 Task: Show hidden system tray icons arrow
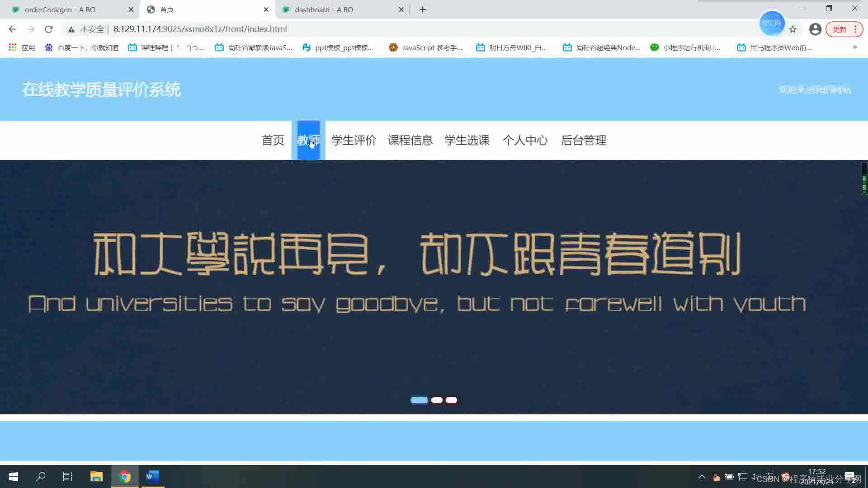point(702,476)
